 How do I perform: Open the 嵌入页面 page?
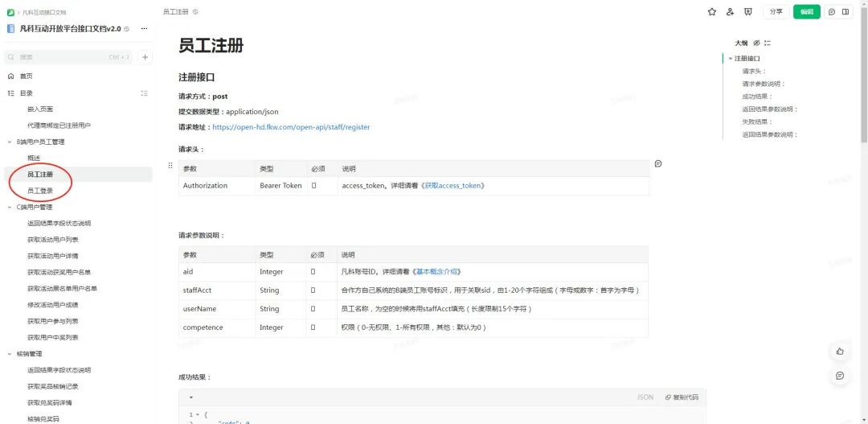(40, 109)
